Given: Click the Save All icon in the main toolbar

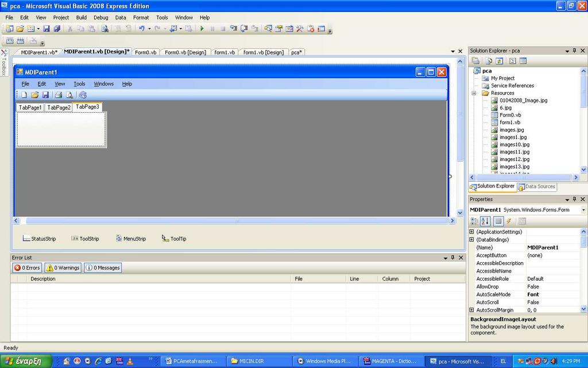Looking at the screenshot, I should tap(57, 29).
